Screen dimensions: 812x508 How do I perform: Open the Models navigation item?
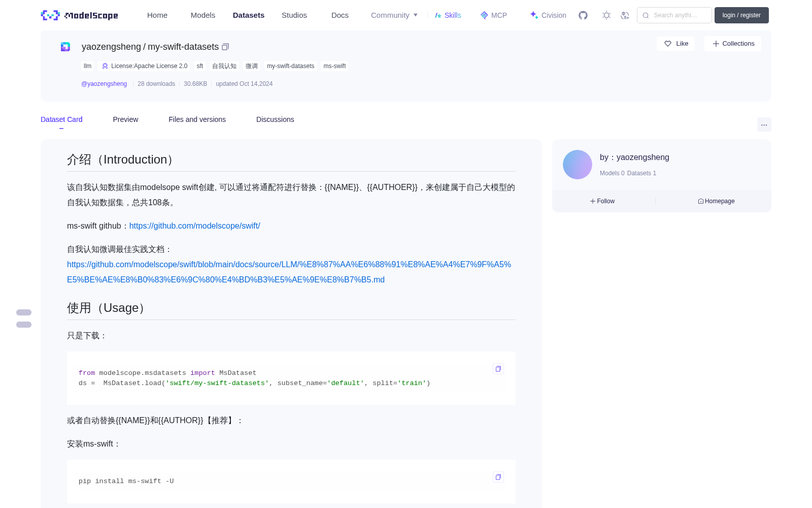point(203,15)
